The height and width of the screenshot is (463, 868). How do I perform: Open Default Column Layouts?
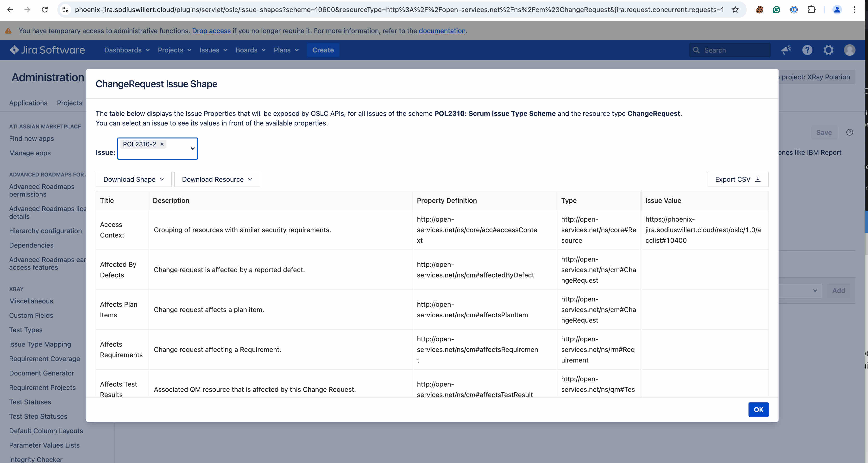coord(46,431)
